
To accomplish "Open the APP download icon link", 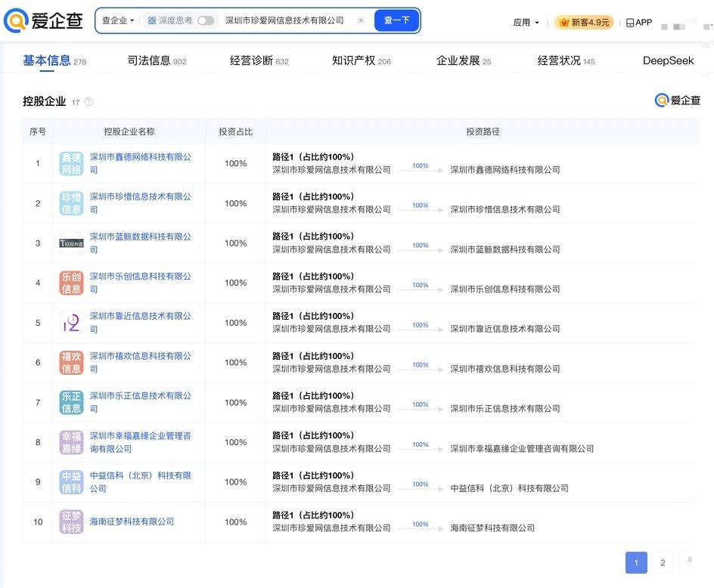I will click(639, 23).
